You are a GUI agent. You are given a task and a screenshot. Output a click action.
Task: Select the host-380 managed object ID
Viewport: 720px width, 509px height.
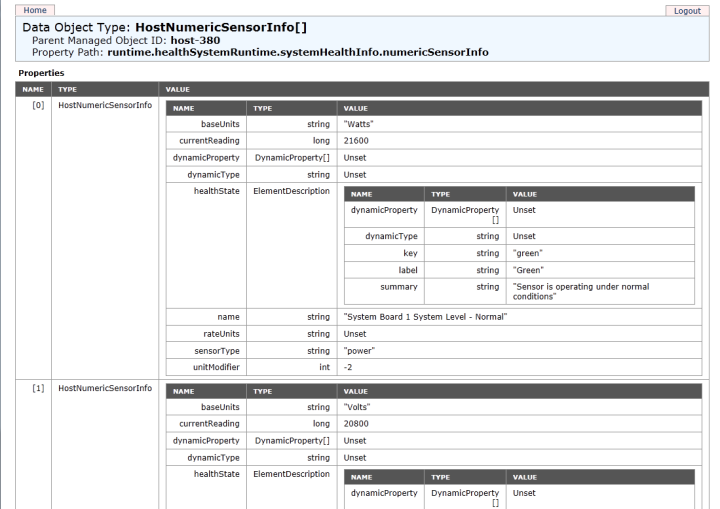pyautogui.click(x=195, y=40)
